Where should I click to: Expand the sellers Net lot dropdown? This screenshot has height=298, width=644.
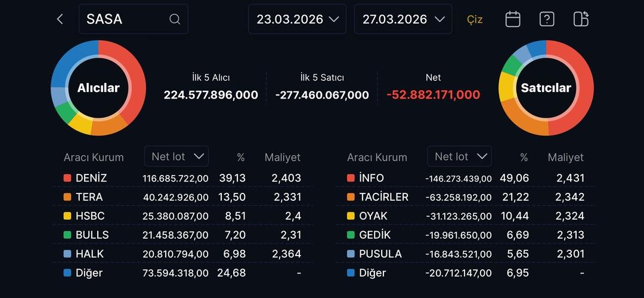pos(460,156)
